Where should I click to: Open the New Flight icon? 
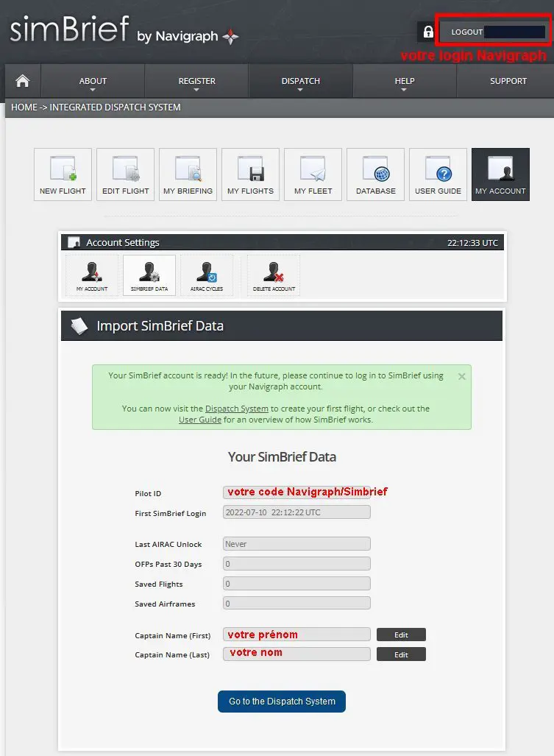pyautogui.click(x=63, y=174)
